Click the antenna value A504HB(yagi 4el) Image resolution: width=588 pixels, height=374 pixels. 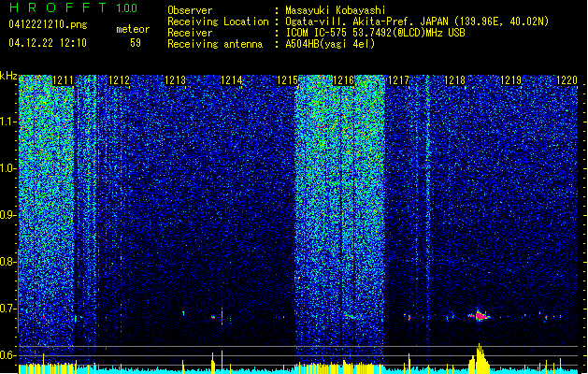[330, 44]
